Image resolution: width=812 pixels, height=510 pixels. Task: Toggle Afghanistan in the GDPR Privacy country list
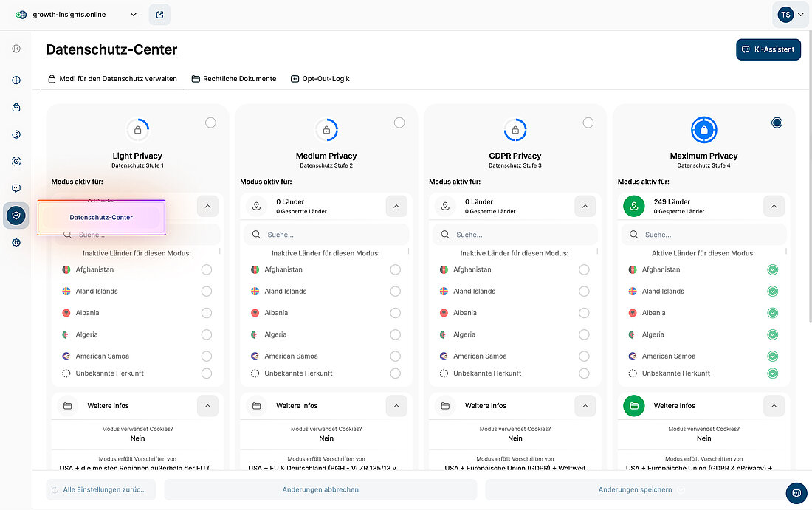[x=584, y=269]
